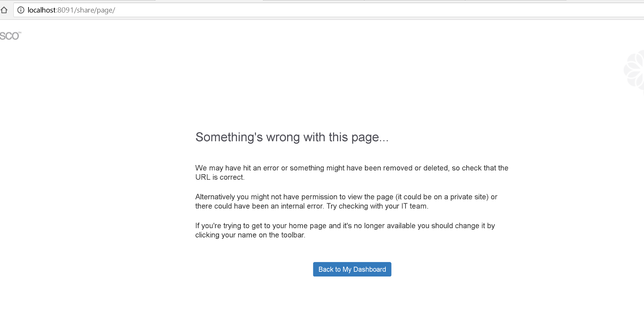Click the "Something's wrong with this page..." heading
644x310 pixels.
(292, 137)
